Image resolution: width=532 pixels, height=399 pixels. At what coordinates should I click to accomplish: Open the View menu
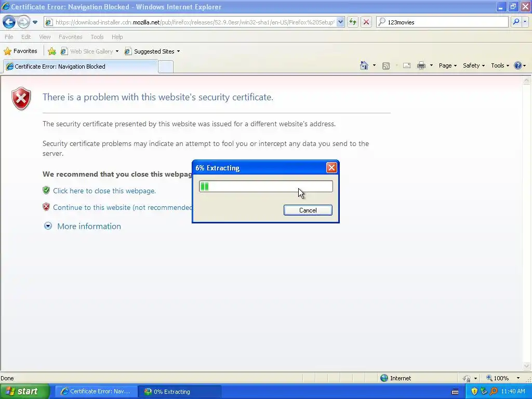coord(45,37)
